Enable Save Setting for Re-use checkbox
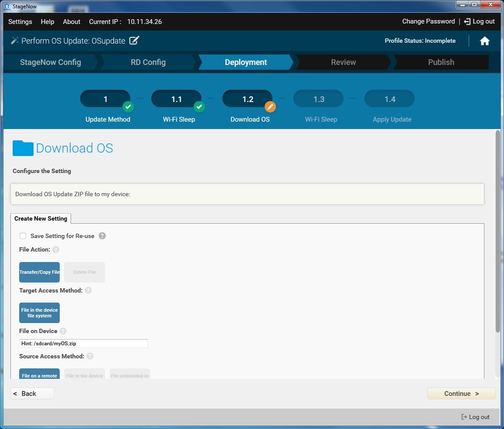504x429 pixels. (x=23, y=236)
